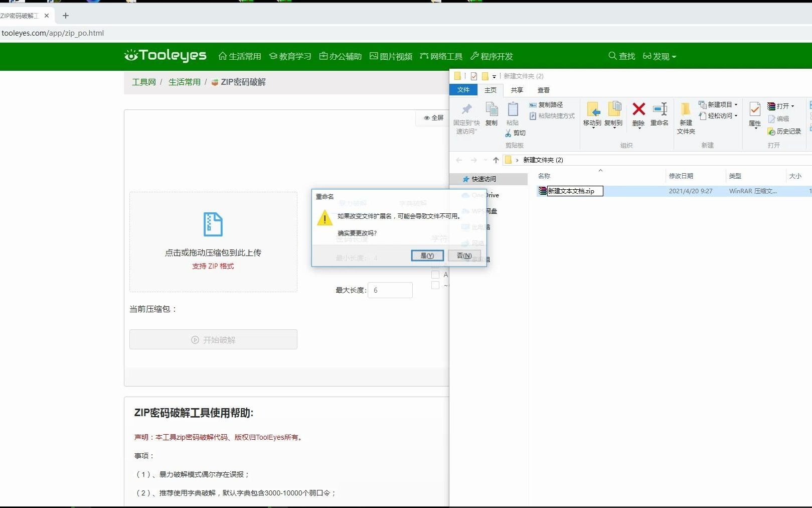Click 2021/4/20 9:27 date cell
812x508 pixels.
691,191
